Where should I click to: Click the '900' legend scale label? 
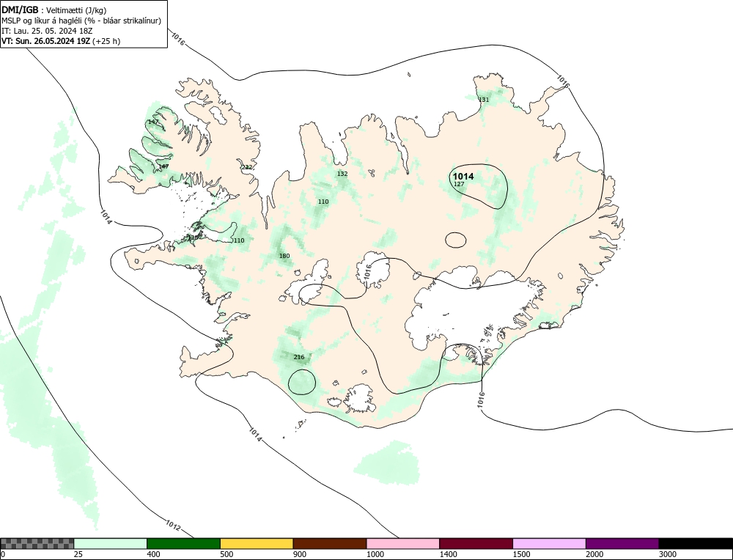coord(300,554)
